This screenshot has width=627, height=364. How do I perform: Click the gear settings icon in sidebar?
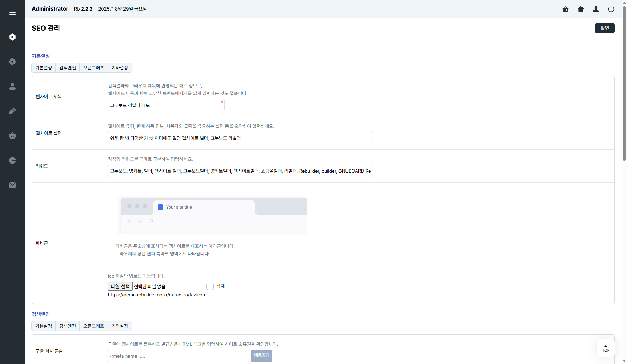12,62
